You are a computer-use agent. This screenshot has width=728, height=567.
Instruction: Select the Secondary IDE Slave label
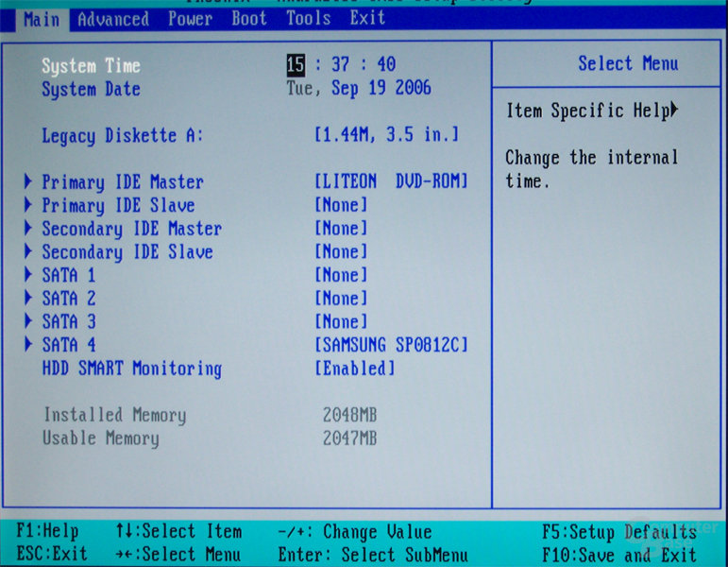127,252
